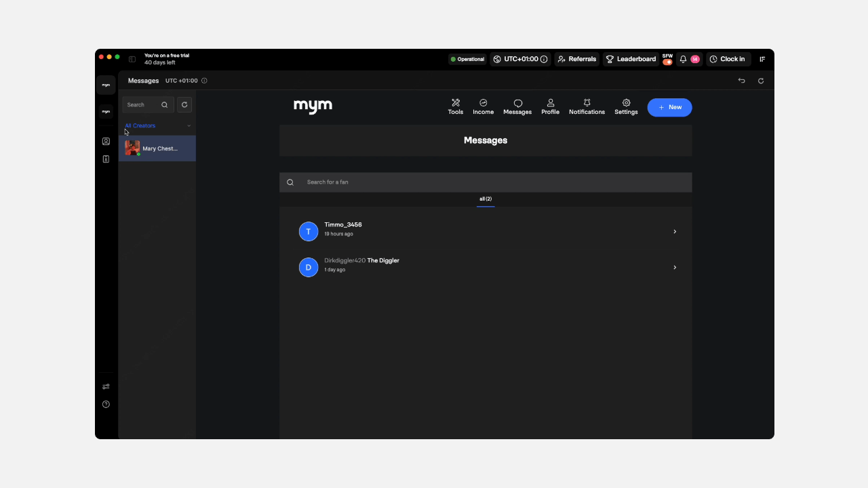Open the second mym workspace icon
Screen dimensions: 868x488
click(106, 111)
